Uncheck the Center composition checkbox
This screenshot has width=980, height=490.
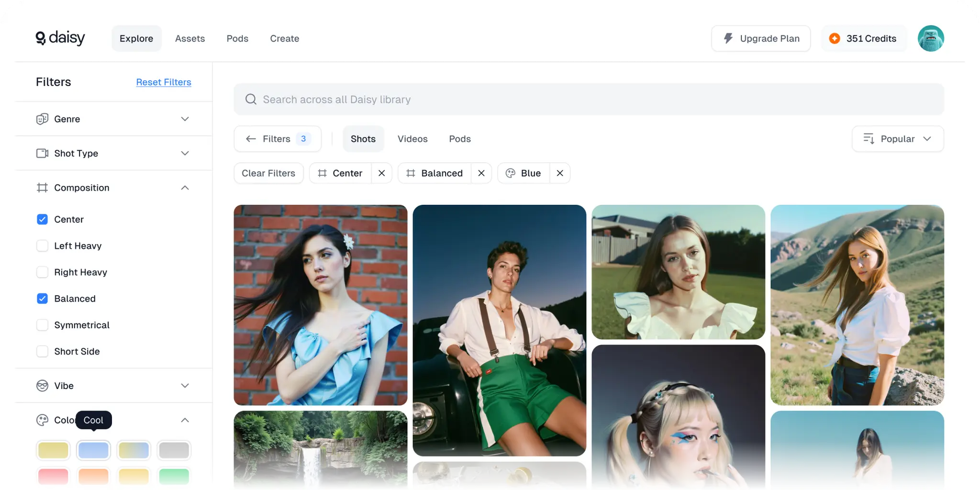[x=43, y=219]
